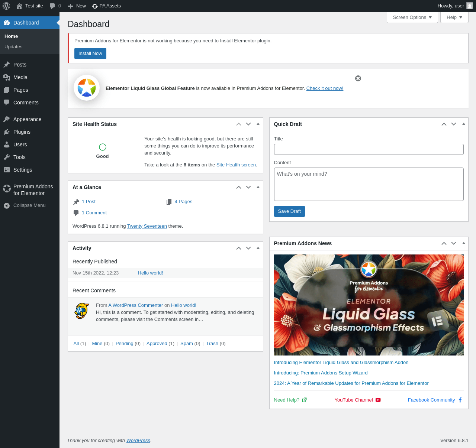Click the Collapse Menu arrow icon

pyautogui.click(x=7, y=205)
